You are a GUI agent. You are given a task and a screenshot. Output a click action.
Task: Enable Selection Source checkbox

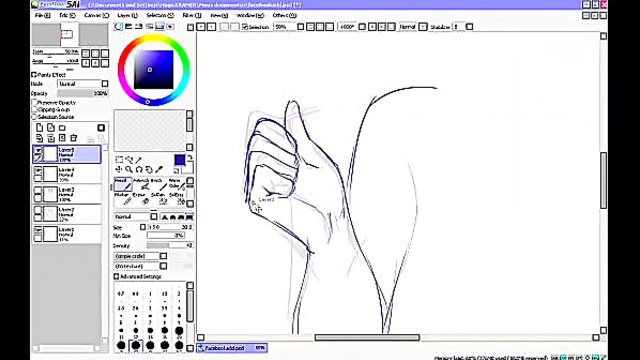34,117
